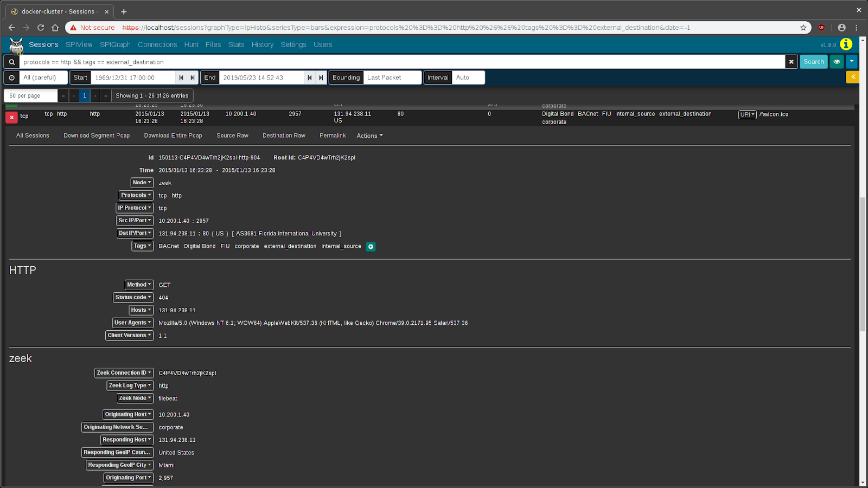Open the URI dropdown in the session row
868x488 pixels.
(x=746, y=114)
